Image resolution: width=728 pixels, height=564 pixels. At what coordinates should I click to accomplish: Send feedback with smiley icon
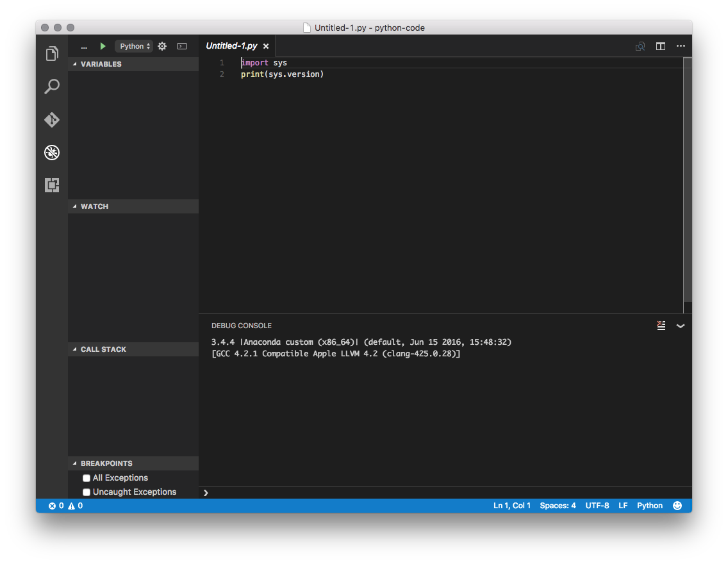pos(677,506)
